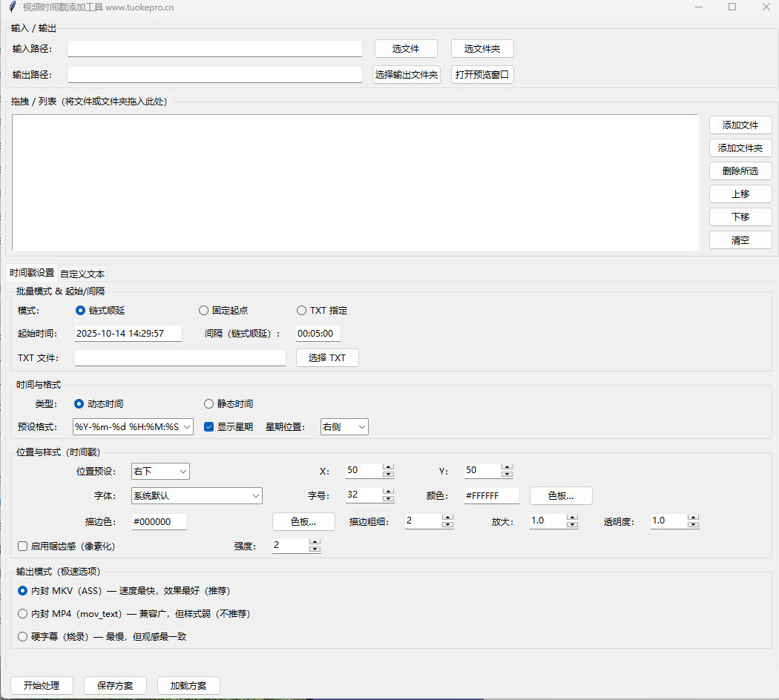
Task: Increase the 强度 strength value
Action: (x=315, y=542)
